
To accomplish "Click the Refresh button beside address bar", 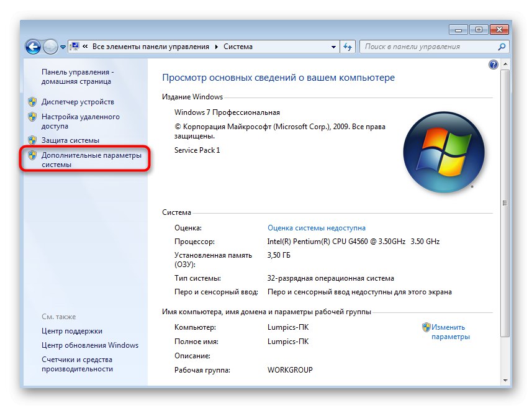I will coord(348,47).
